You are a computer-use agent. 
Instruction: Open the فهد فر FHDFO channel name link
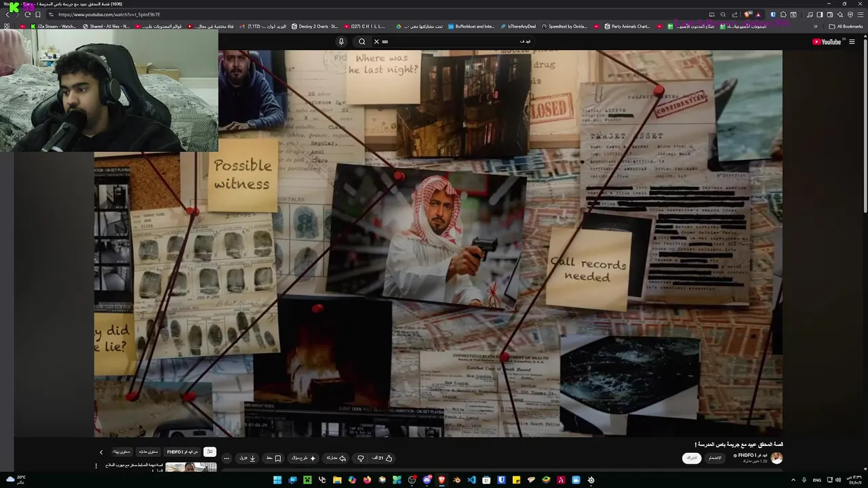[753, 455]
